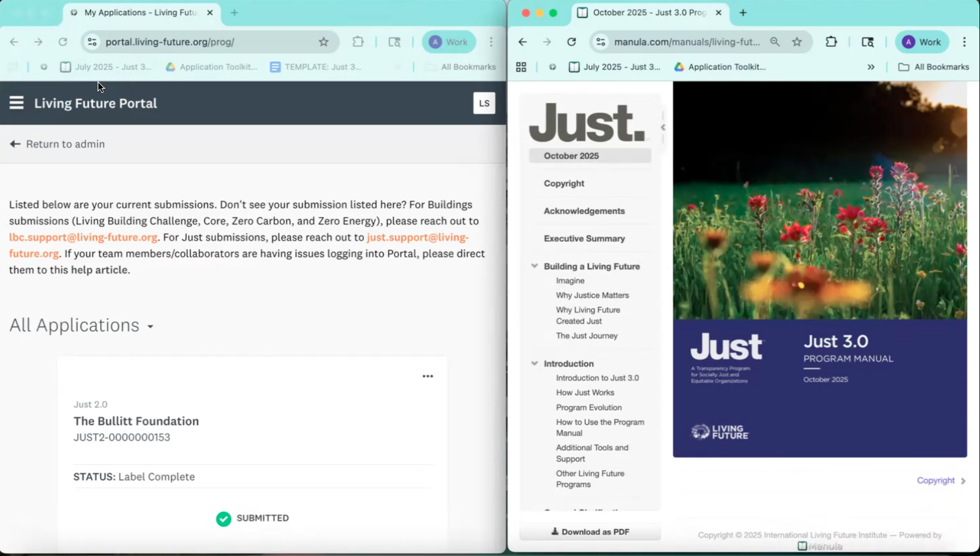
Task: Open the Imagine page in the sidebar
Action: [570, 281]
